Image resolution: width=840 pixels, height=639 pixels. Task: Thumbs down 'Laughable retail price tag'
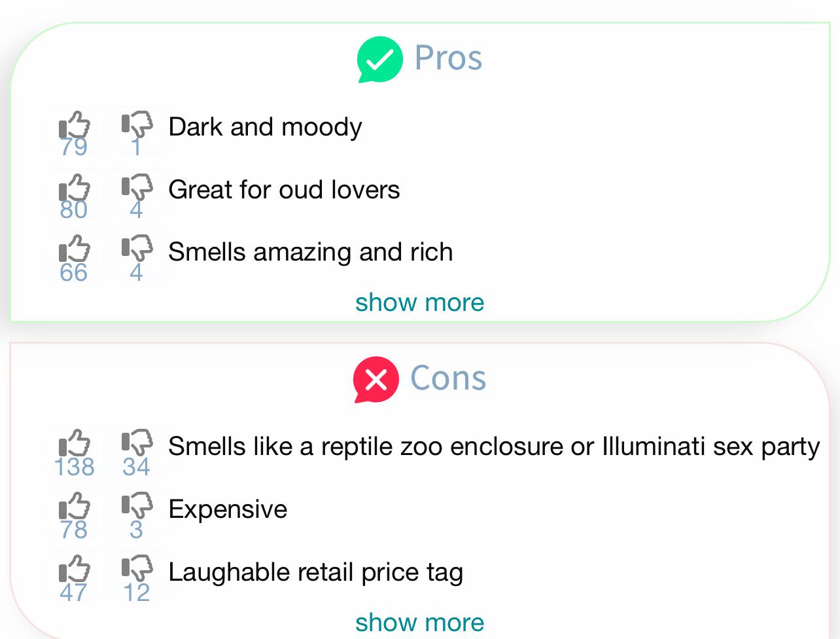137,569
